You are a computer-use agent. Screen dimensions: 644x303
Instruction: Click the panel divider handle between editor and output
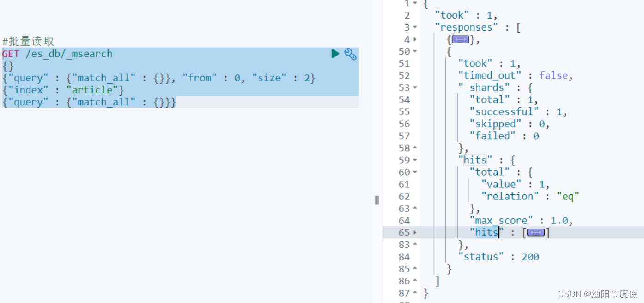(377, 200)
